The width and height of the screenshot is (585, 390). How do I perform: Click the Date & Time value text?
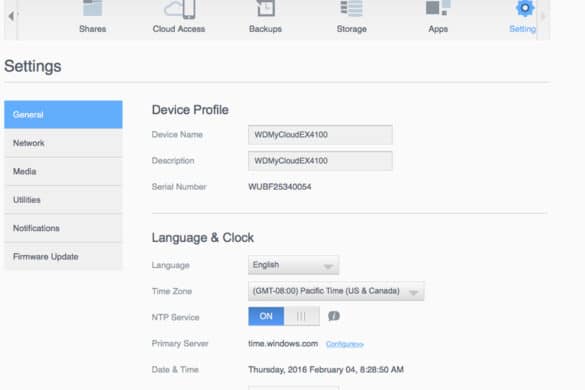(x=326, y=369)
